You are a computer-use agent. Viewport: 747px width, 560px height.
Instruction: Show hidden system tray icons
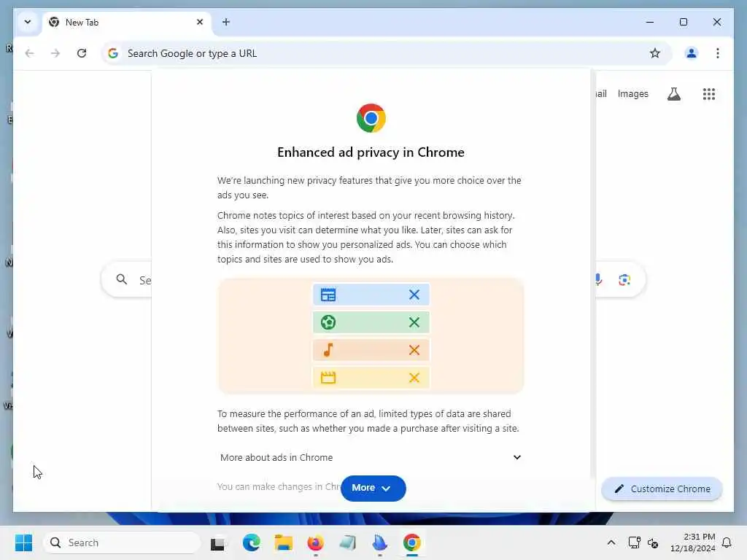tap(611, 542)
